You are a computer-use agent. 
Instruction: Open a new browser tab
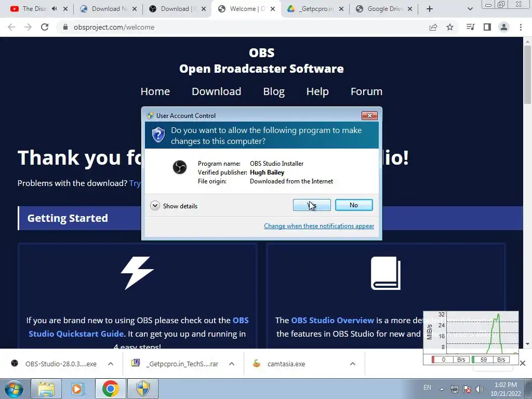tap(430, 9)
